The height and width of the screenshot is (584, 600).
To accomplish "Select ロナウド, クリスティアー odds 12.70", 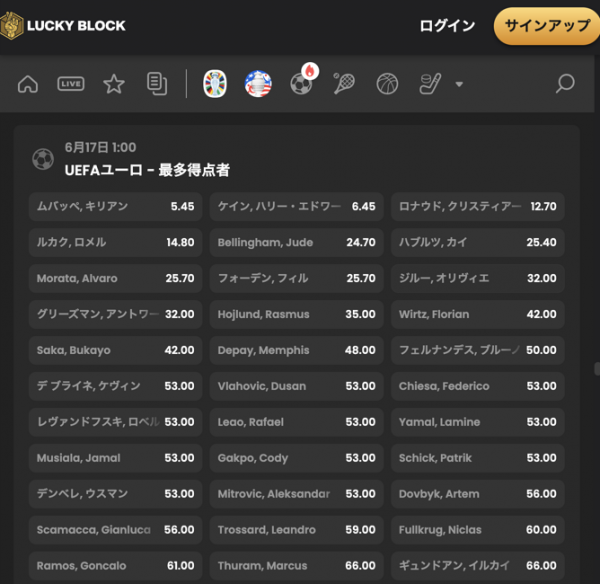I will coord(478,206).
